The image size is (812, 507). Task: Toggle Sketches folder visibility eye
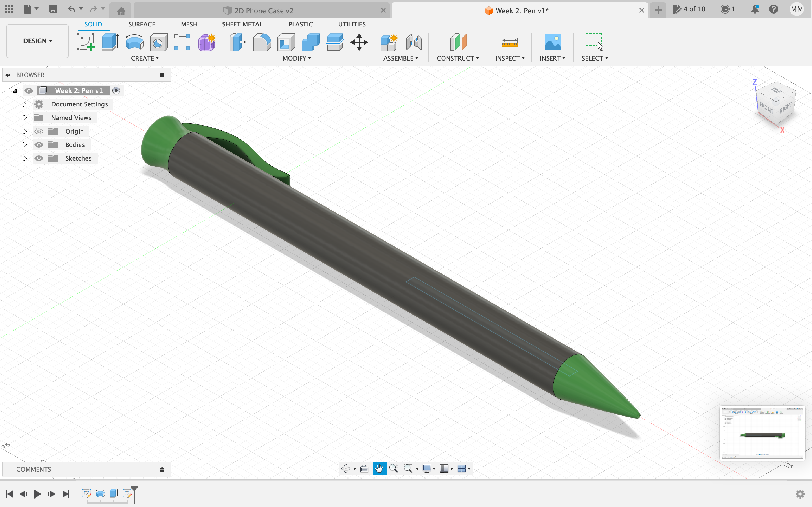click(39, 158)
